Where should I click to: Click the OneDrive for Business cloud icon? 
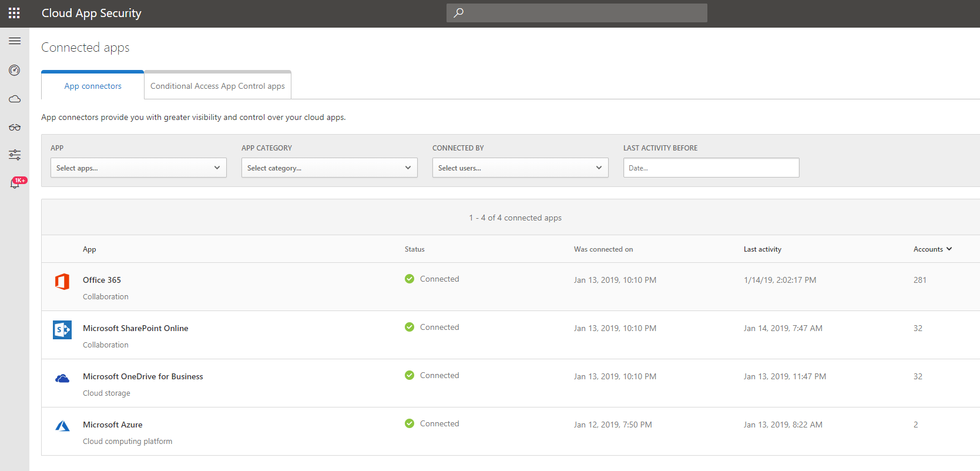click(62, 378)
